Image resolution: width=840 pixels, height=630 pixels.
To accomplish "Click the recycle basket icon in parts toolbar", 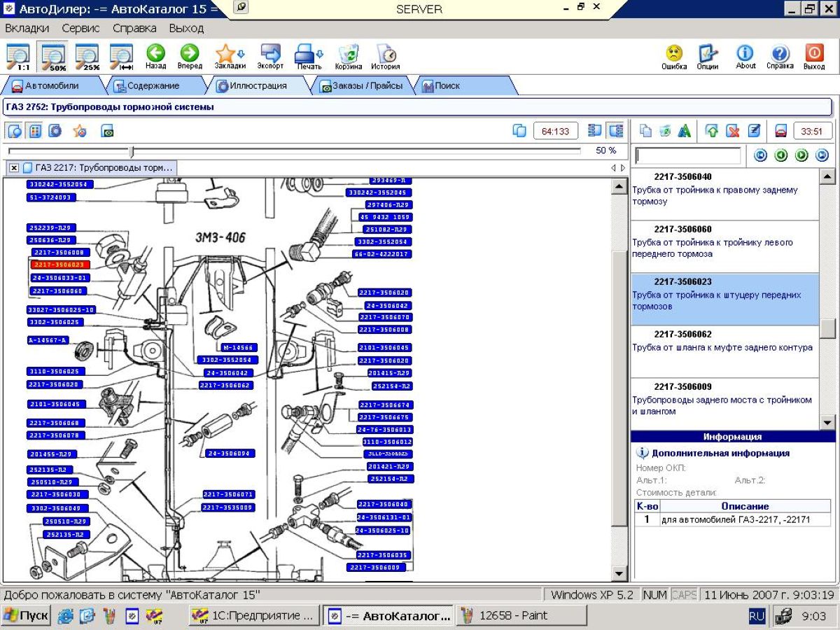I will pyautogui.click(x=665, y=131).
